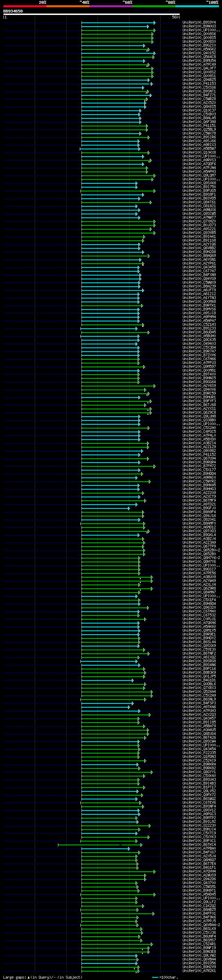Open hit UniRef100_B9S9Y4
Image resolution: width=222 pixels, height=980 pixels.
(199, 23)
